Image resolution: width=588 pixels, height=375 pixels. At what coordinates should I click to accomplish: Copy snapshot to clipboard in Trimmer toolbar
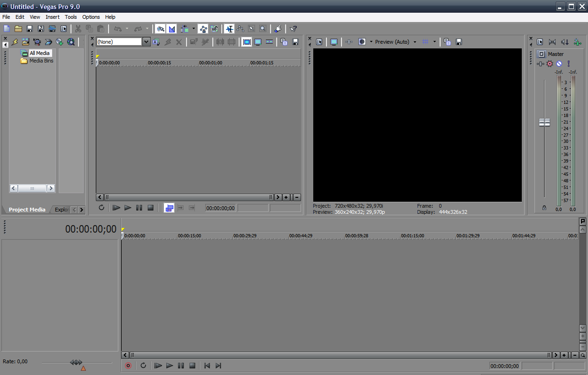click(x=284, y=42)
